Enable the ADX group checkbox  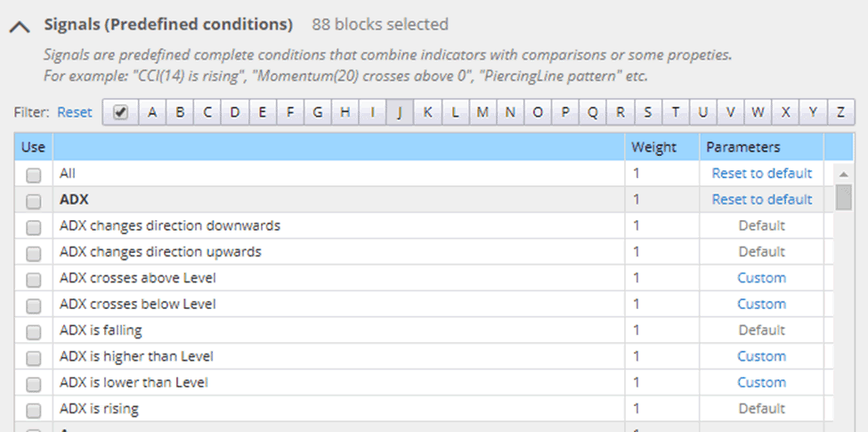pyautogui.click(x=34, y=201)
